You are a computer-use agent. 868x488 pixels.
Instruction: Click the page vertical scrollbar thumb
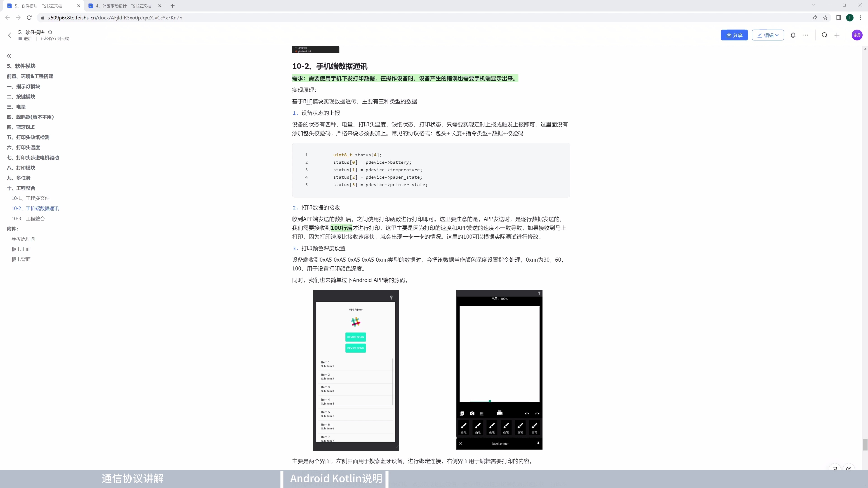[865, 445]
